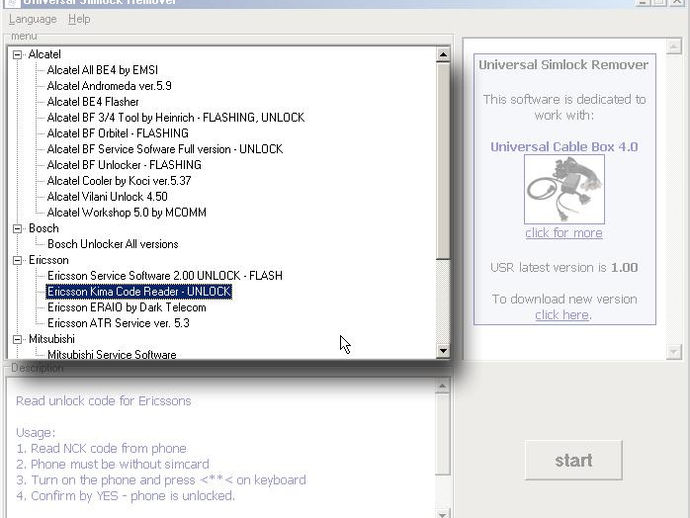Select Alcatel Workshop 5.0 by MCOMM
Image resolution: width=690 pixels, height=518 pixels.
click(x=126, y=213)
